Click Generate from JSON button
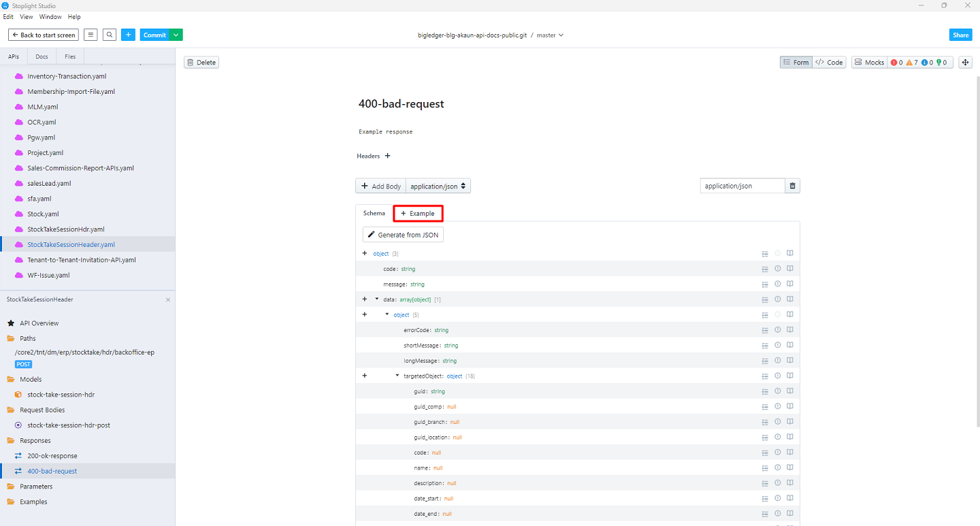This screenshot has height=526, width=980. click(x=403, y=235)
